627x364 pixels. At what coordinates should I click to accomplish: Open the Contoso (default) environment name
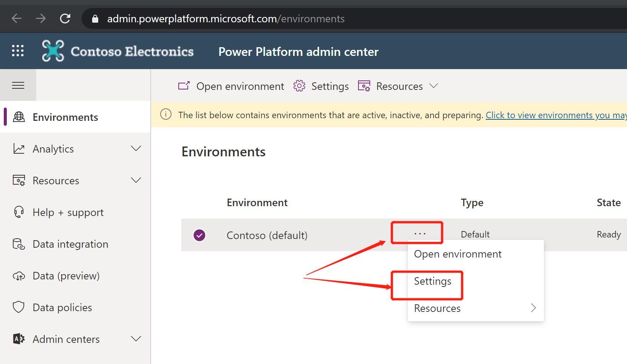(267, 235)
